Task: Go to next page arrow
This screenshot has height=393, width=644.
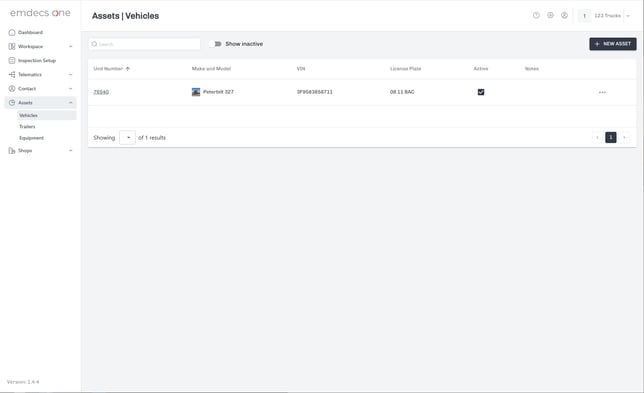Action: click(624, 138)
